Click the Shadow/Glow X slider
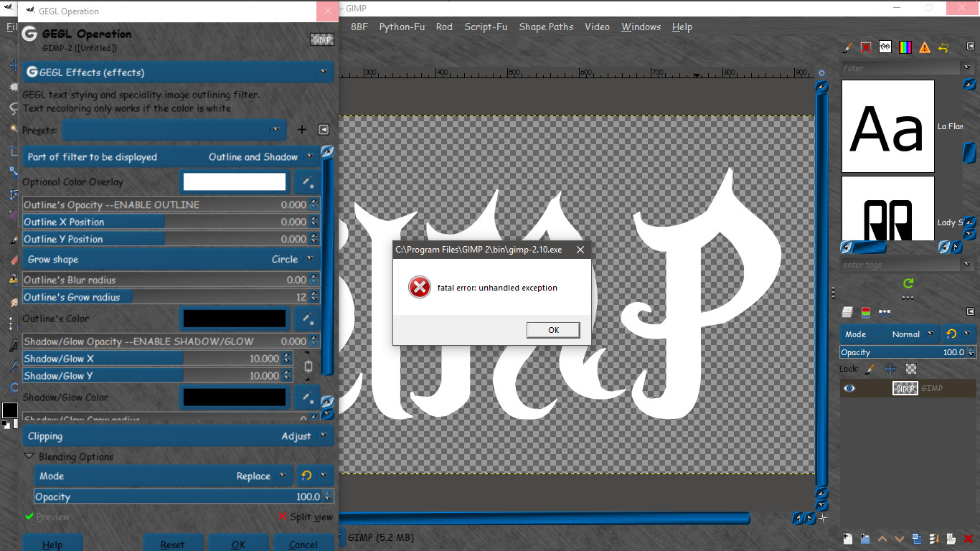The image size is (980, 551). (158, 358)
